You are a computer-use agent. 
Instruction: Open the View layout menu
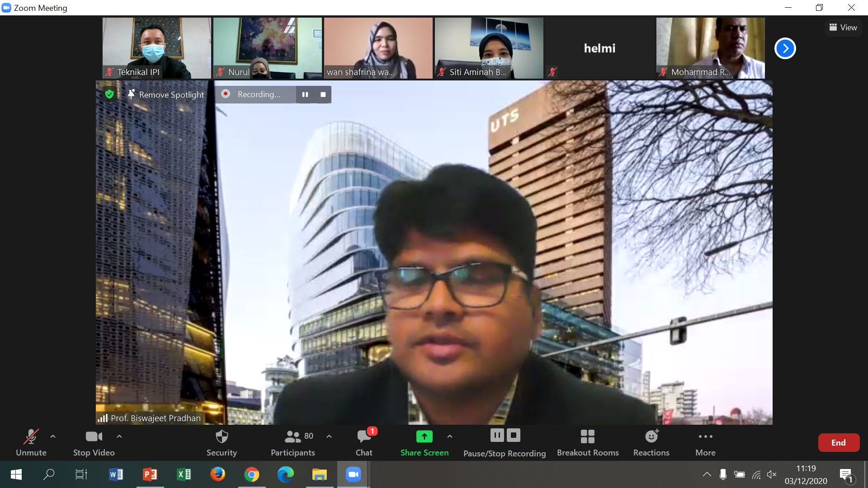(843, 28)
